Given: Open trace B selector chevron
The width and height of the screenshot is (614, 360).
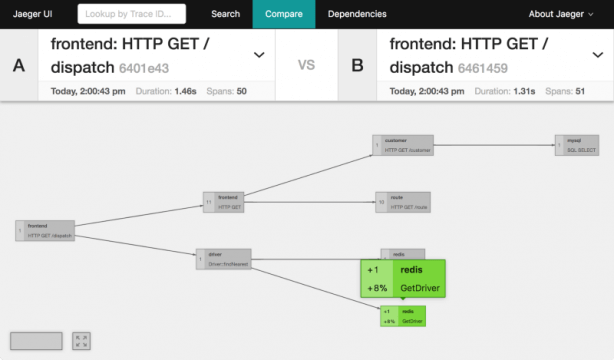Looking at the screenshot, I should click(x=598, y=55).
